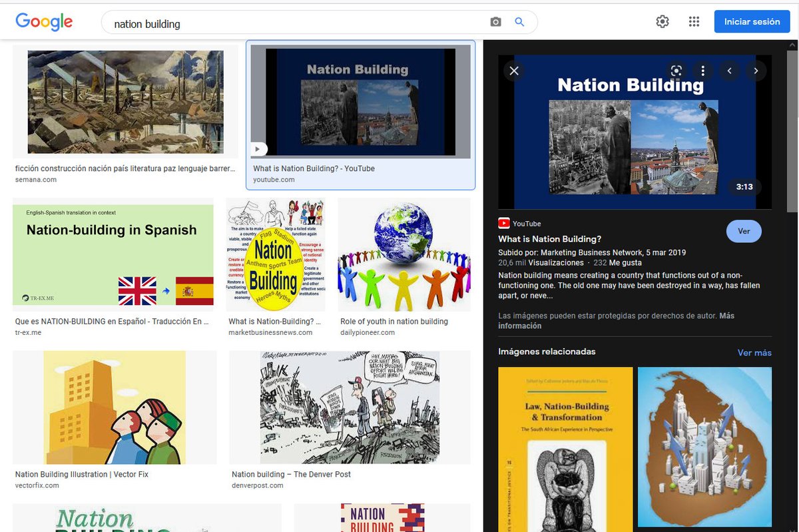Click 'Nation building – The Denver Post' caption

(292, 475)
